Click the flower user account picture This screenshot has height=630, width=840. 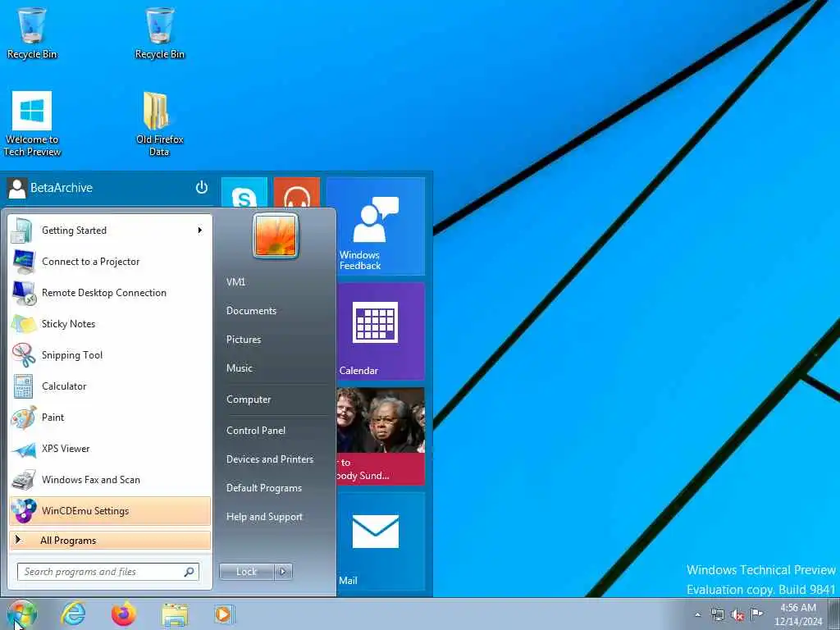(276, 235)
